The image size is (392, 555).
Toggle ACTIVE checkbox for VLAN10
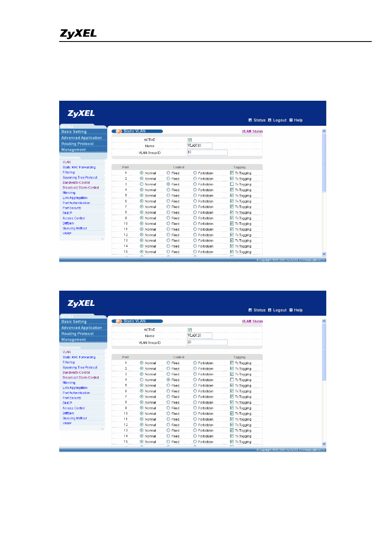(190, 140)
